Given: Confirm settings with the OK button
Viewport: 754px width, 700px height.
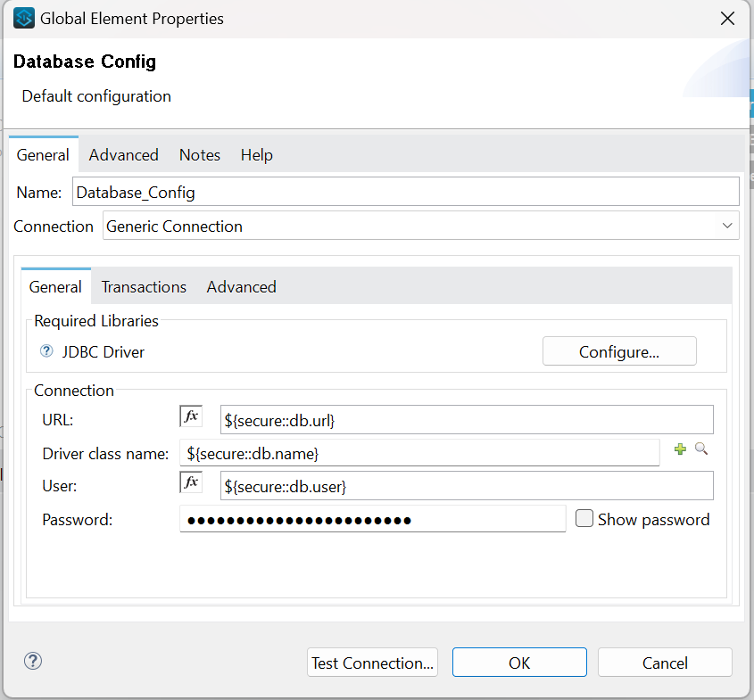Looking at the screenshot, I should click(518, 663).
